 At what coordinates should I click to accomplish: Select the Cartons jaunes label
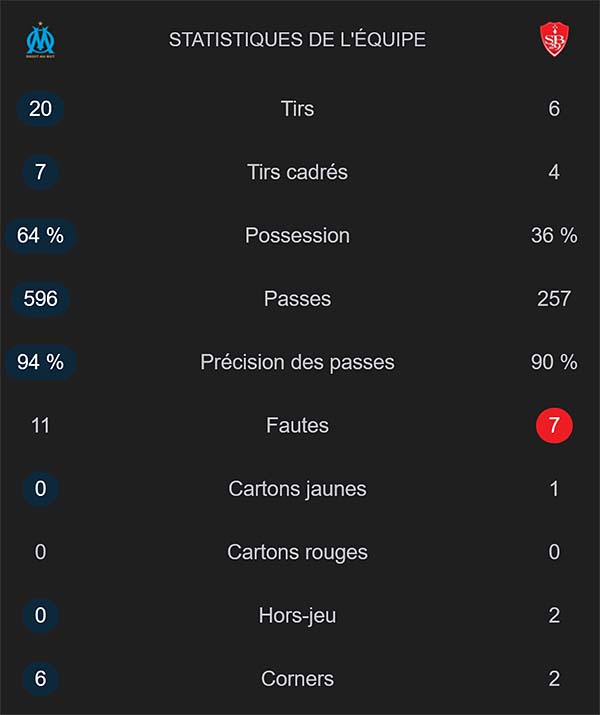(x=297, y=489)
